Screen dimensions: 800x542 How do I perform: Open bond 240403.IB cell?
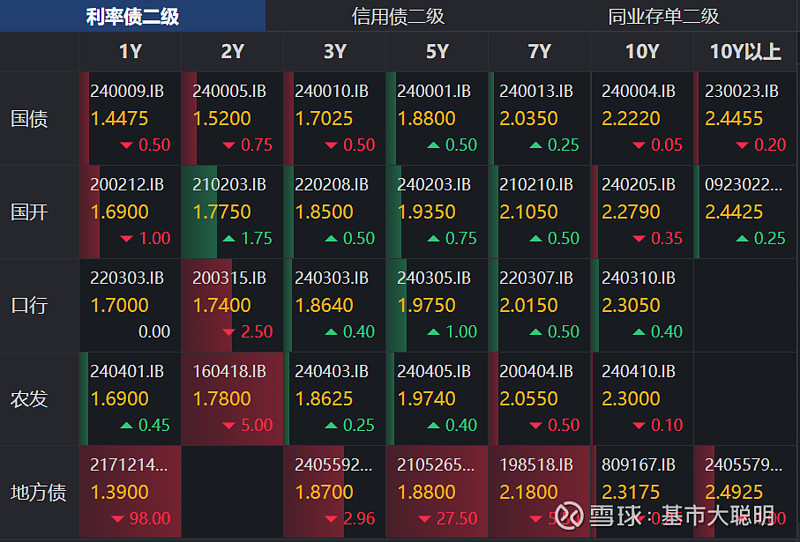pyautogui.click(x=335, y=399)
